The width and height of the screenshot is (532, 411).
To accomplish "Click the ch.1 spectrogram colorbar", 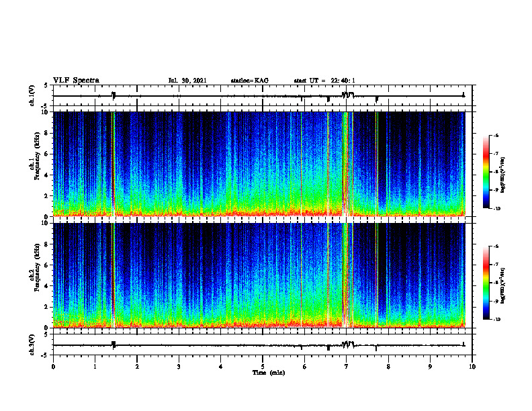I will [x=486, y=172].
